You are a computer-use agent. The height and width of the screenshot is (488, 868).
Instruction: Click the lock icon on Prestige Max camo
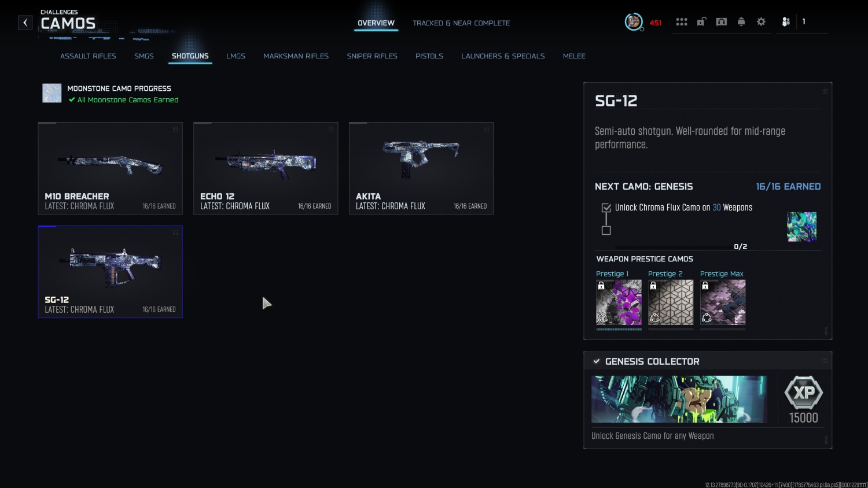[x=705, y=286]
